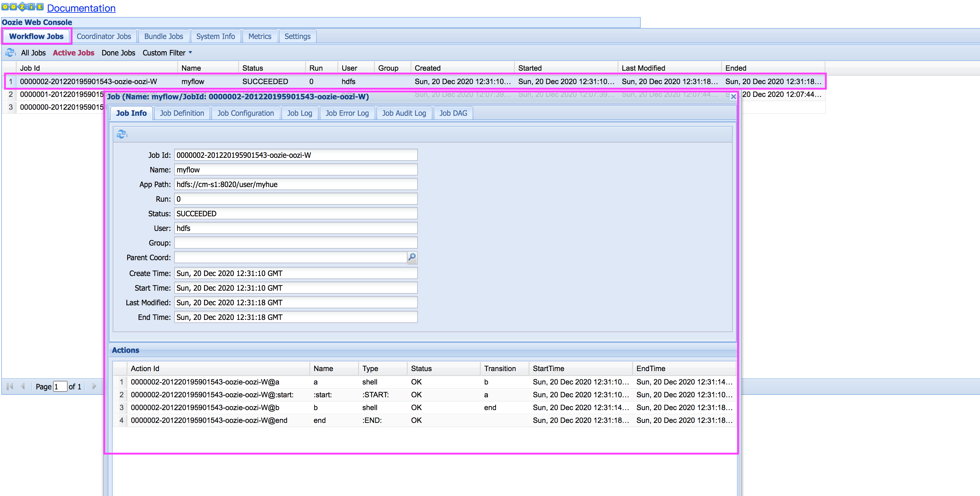Click the previous page arrow icon
Screen dimensions: 980x496
(23, 386)
